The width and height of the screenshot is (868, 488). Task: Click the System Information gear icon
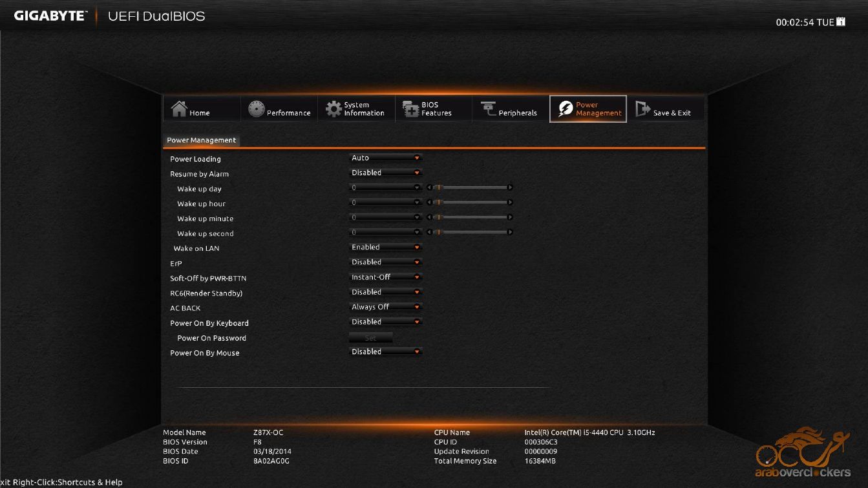pos(333,109)
